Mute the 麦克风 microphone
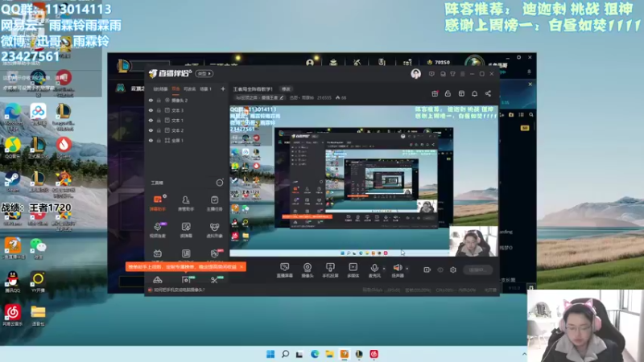Image resolution: width=644 pixels, height=362 pixels. pyautogui.click(x=374, y=270)
